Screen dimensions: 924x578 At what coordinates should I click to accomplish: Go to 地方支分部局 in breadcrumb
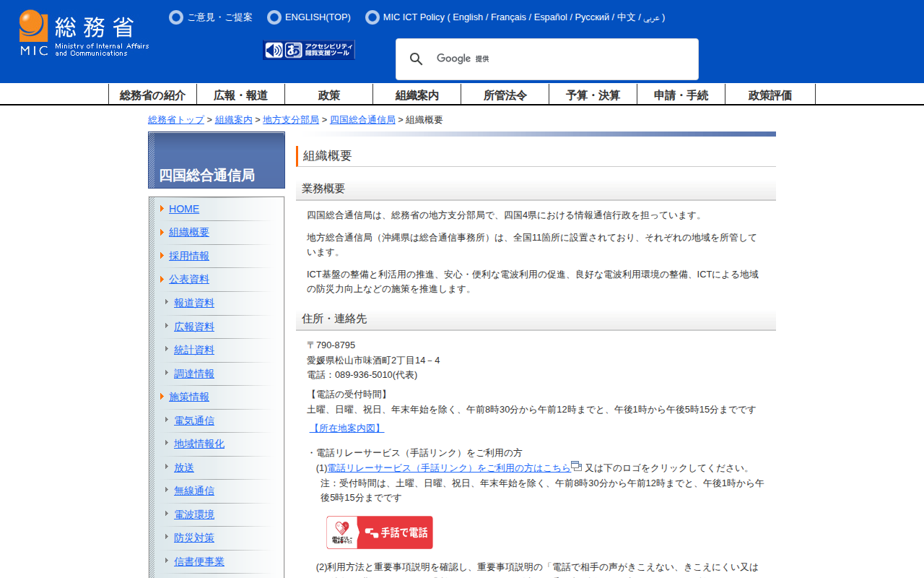click(x=291, y=120)
